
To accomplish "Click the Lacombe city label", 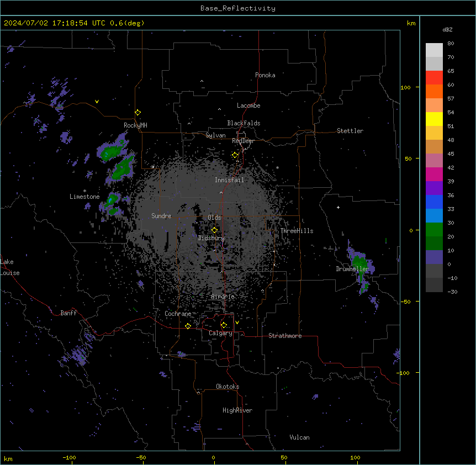I will coord(248,105).
